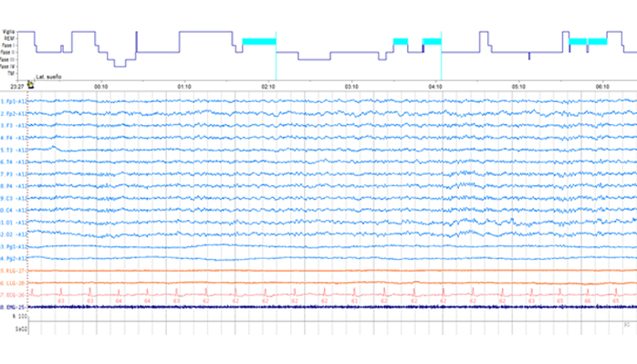Click the Fase III stage label
Screen dimensions: 637x364
pyautogui.click(x=7, y=59)
